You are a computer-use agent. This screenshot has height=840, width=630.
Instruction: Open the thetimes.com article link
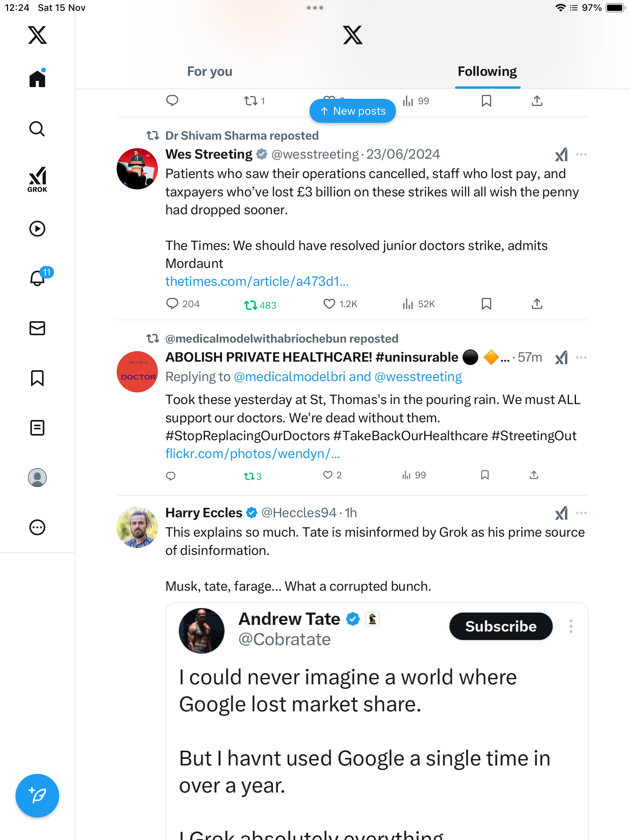pos(257,281)
